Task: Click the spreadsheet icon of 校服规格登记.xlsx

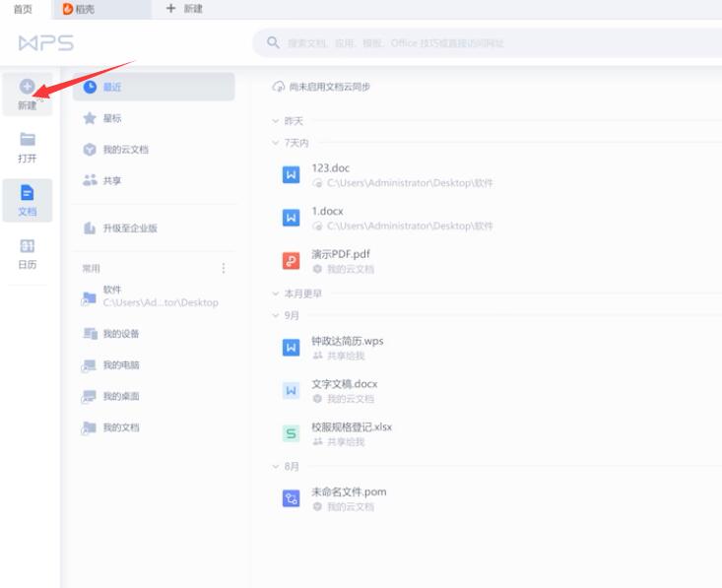Action: 291,433
